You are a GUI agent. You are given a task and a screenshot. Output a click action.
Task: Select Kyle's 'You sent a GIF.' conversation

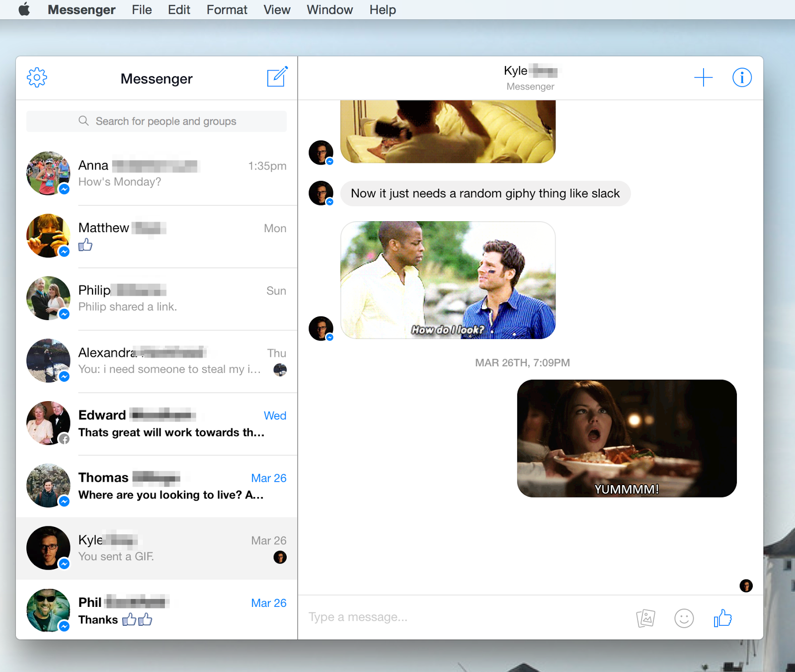157,548
